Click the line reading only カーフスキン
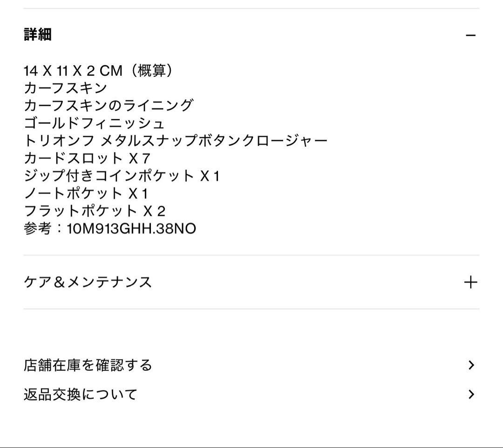 click(x=65, y=88)
